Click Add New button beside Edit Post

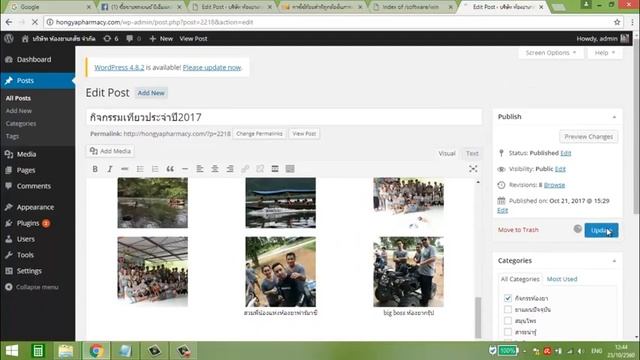coord(151,93)
